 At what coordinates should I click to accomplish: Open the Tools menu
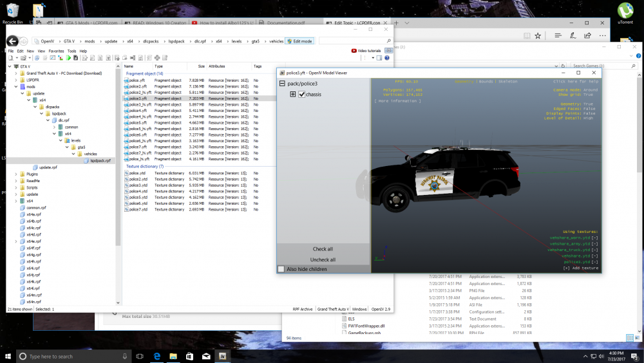[x=71, y=51]
